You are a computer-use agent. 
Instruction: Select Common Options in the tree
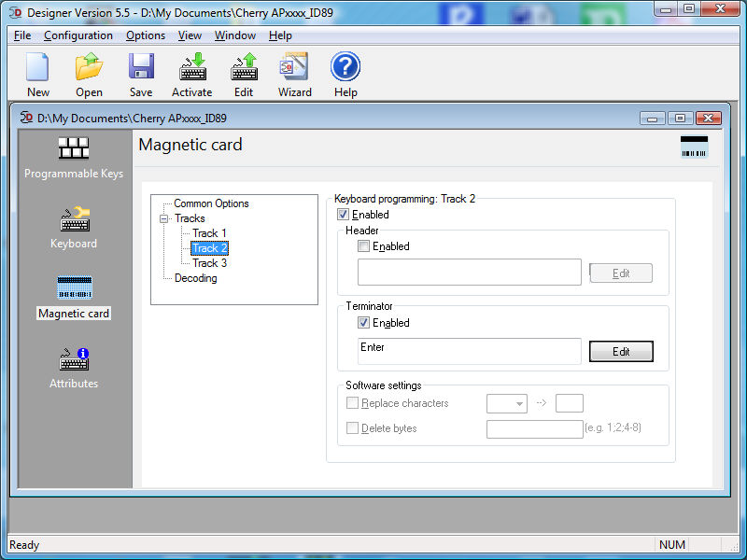point(211,203)
